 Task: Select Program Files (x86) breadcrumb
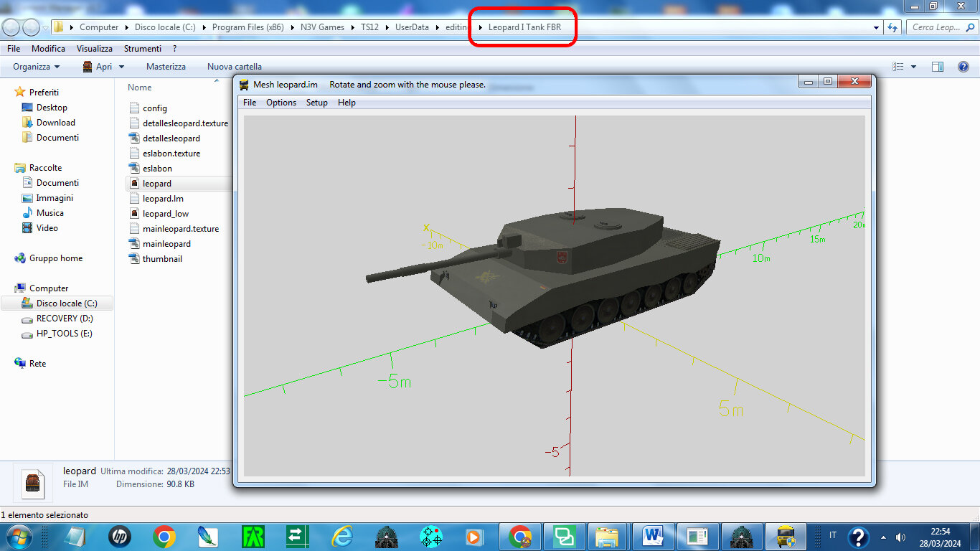248,27
